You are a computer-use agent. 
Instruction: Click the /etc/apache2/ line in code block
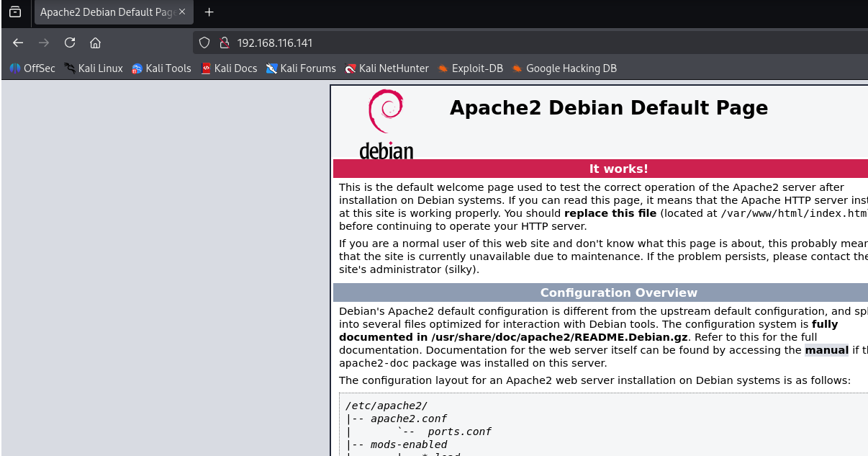click(x=386, y=406)
